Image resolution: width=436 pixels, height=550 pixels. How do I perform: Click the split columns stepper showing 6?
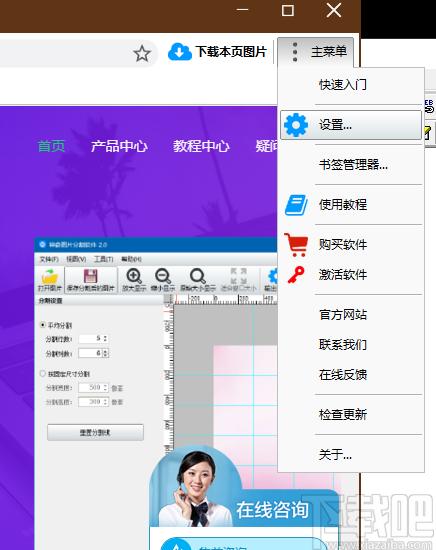pyautogui.click(x=94, y=353)
